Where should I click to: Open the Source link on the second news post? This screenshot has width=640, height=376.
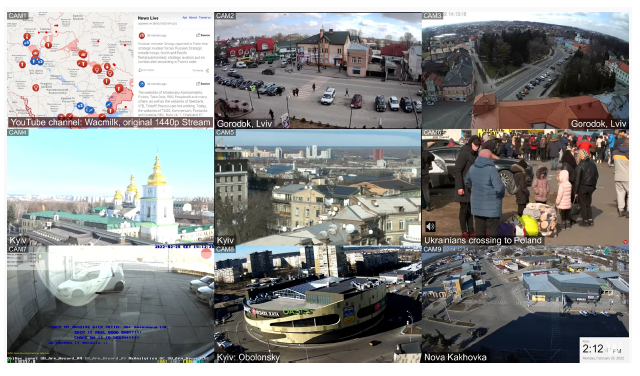point(203,84)
